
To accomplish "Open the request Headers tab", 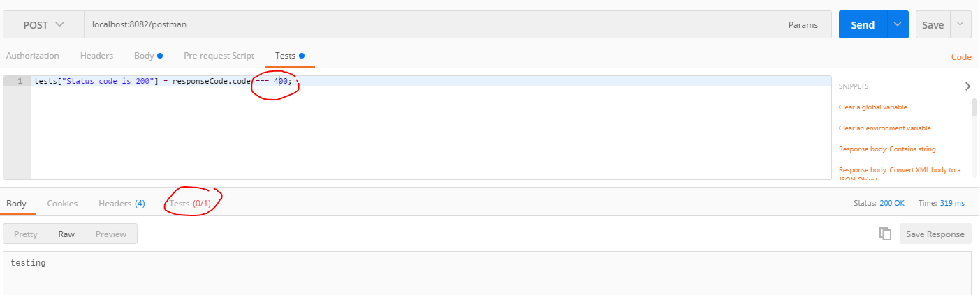I will point(96,56).
